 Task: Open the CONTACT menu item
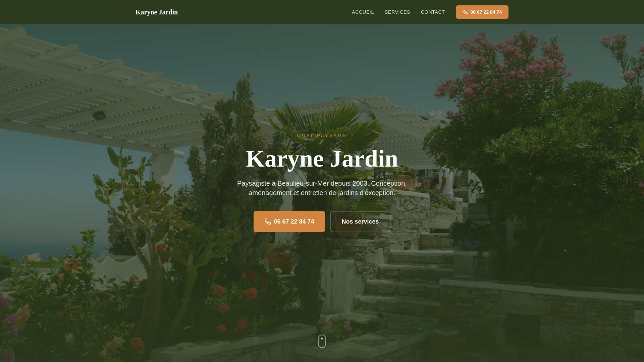[x=433, y=12]
